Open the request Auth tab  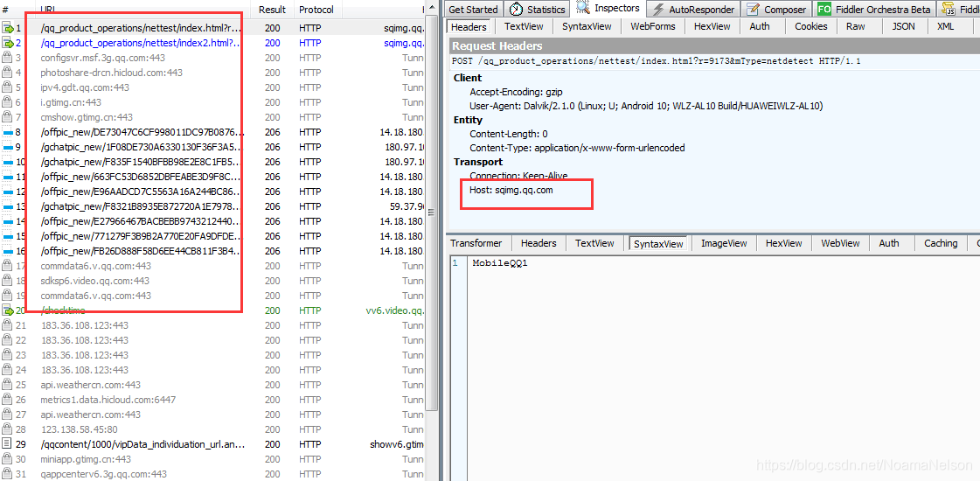[x=760, y=26]
